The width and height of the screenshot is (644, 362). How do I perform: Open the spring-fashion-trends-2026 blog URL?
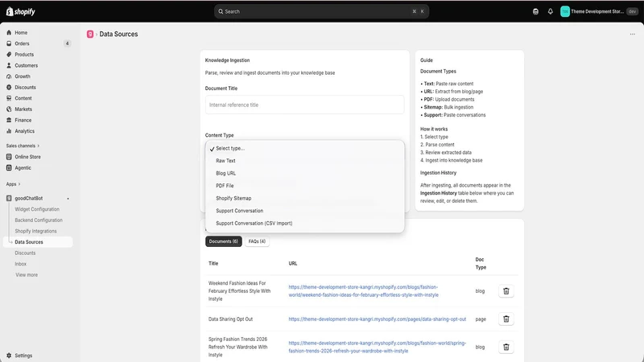coord(377,347)
